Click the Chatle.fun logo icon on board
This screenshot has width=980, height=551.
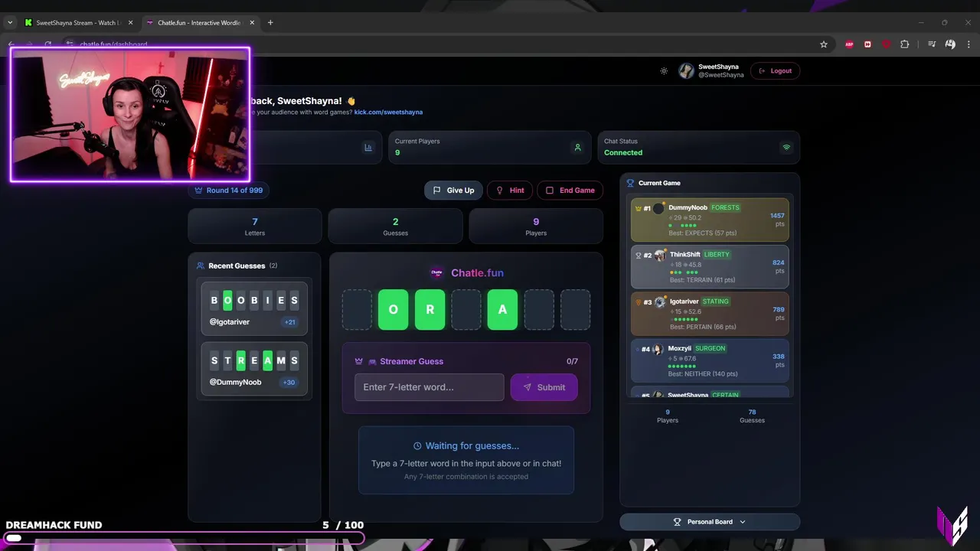point(436,272)
